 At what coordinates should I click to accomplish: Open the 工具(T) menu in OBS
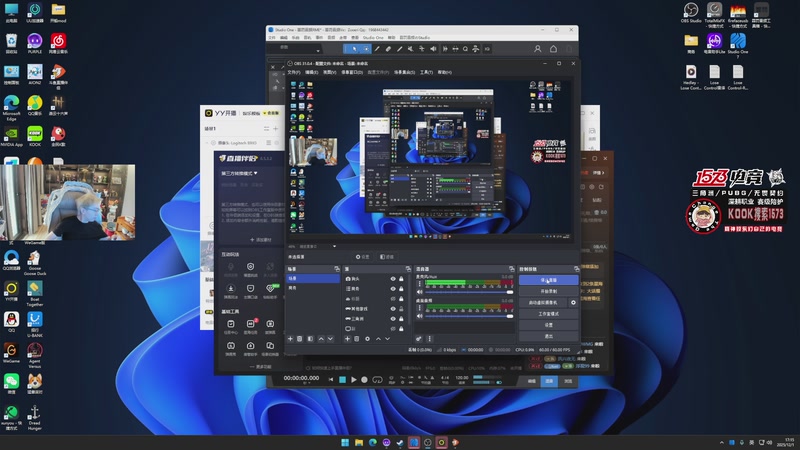pos(426,72)
